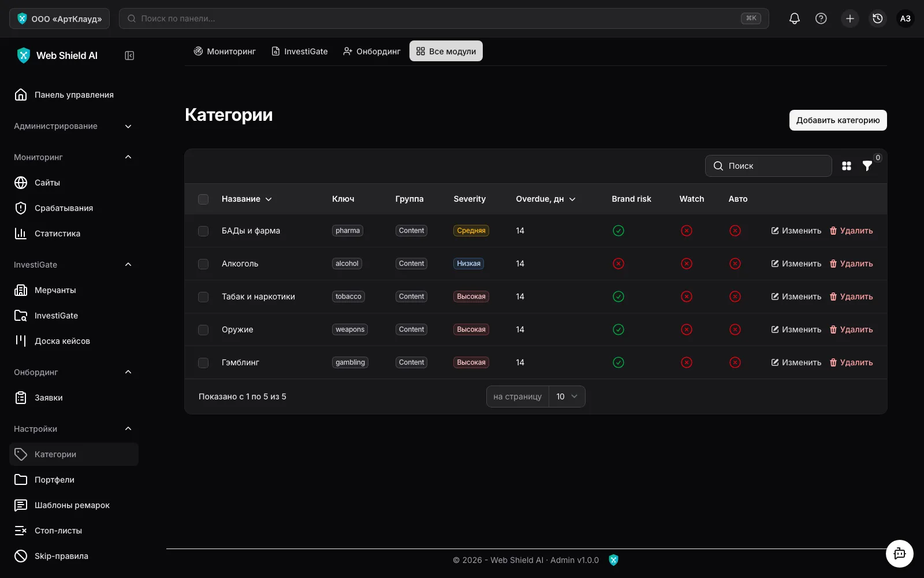Select the Все модули tab
924x578 pixels.
click(446, 51)
